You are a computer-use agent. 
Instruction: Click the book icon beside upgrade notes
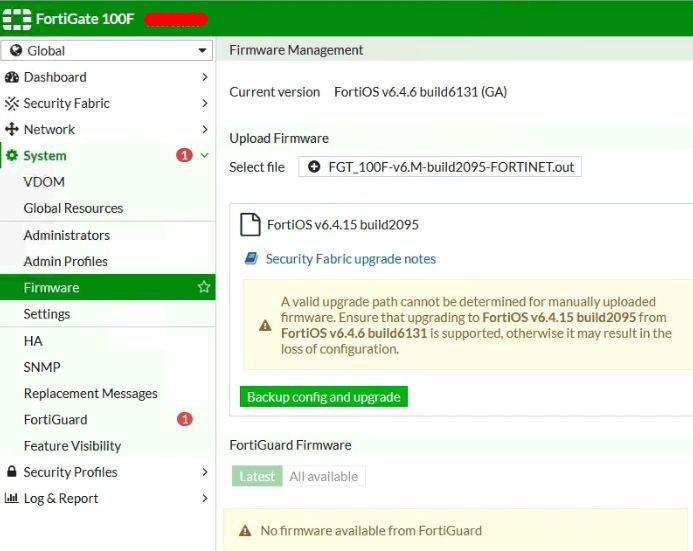pos(251,258)
